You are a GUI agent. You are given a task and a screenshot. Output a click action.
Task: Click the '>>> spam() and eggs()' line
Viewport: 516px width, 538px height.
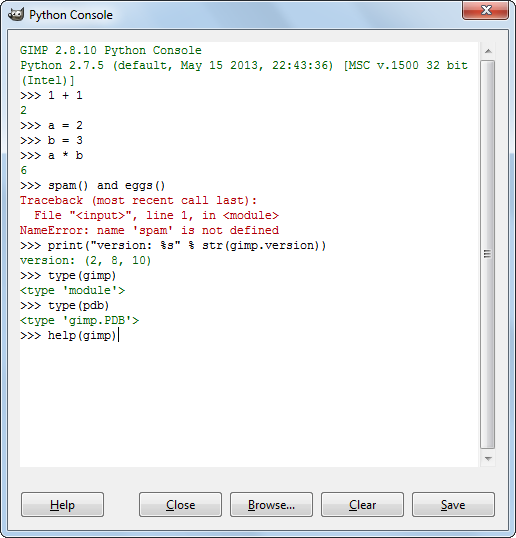[93, 186]
